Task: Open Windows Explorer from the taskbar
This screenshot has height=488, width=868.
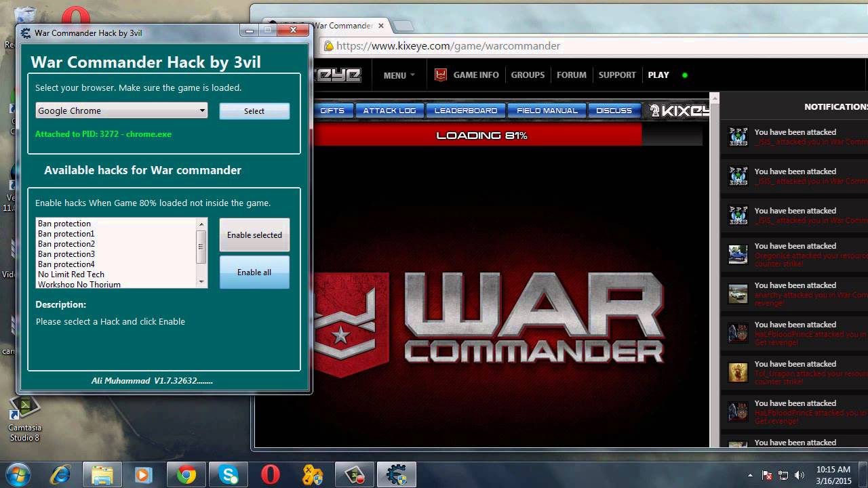Action: [x=102, y=474]
